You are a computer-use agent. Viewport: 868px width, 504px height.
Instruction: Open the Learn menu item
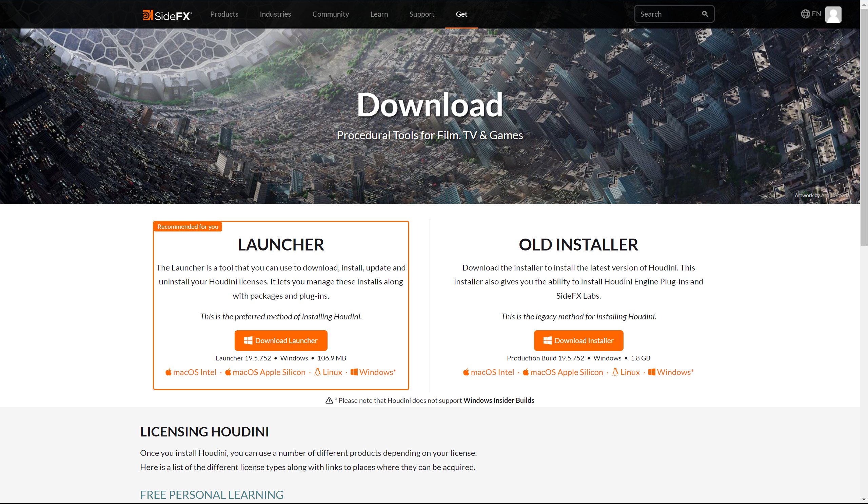click(379, 14)
